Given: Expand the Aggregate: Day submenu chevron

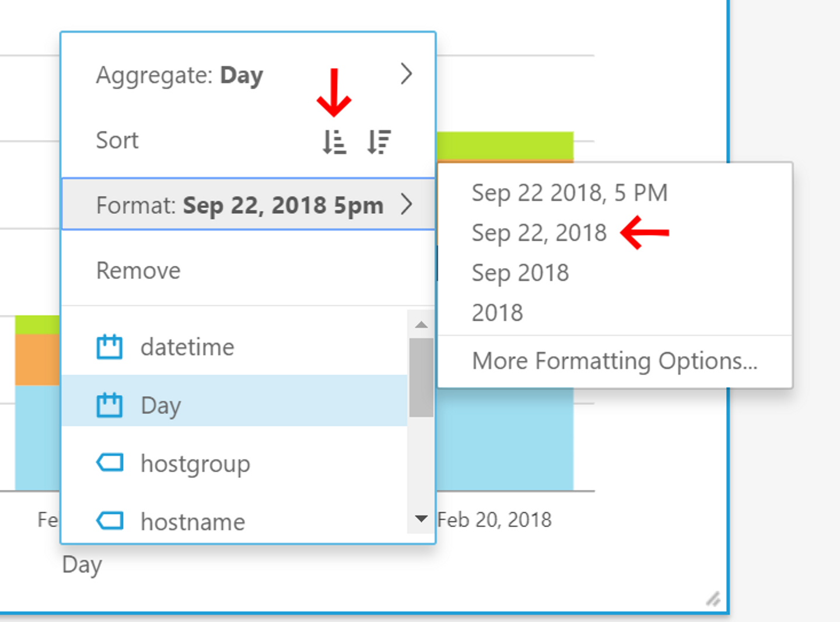Looking at the screenshot, I should (x=407, y=74).
